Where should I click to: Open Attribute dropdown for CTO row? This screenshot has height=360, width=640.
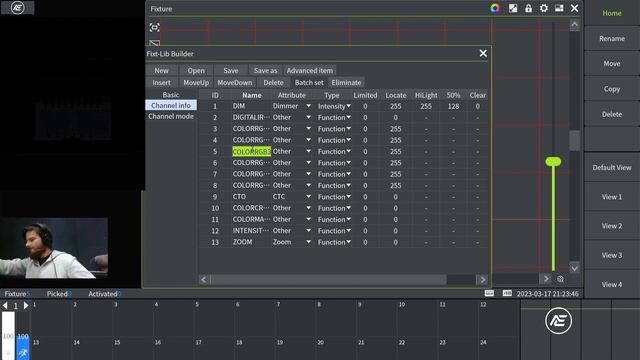pyautogui.click(x=308, y=197)
